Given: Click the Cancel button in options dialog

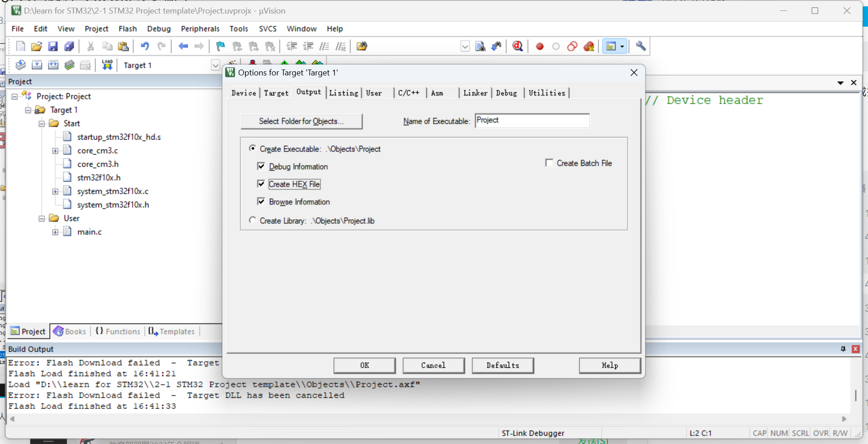Looking at the screenshot, I should (x=434, y=365).
